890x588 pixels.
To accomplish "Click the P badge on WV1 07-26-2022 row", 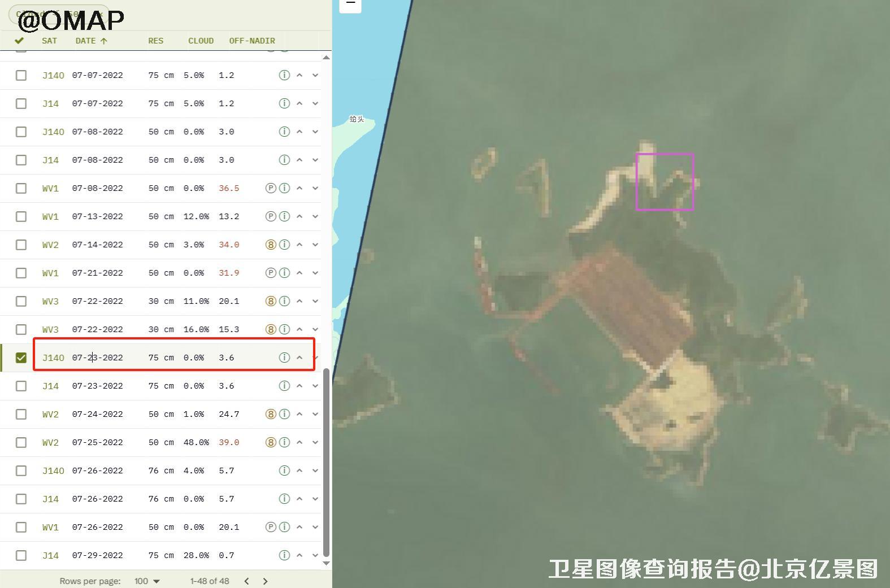I will pos(271,527).
